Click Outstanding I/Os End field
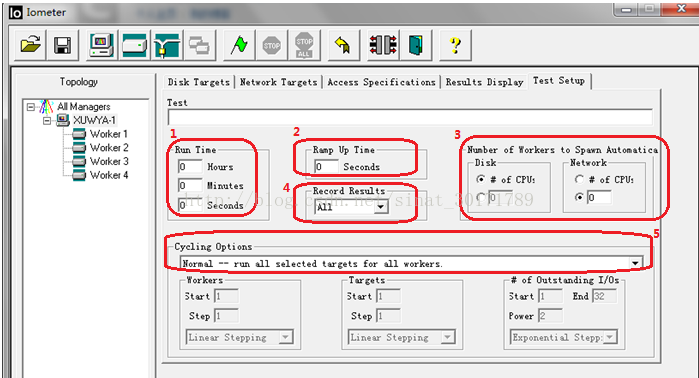Viewport: 699px width, 378px height. point(604,296)
